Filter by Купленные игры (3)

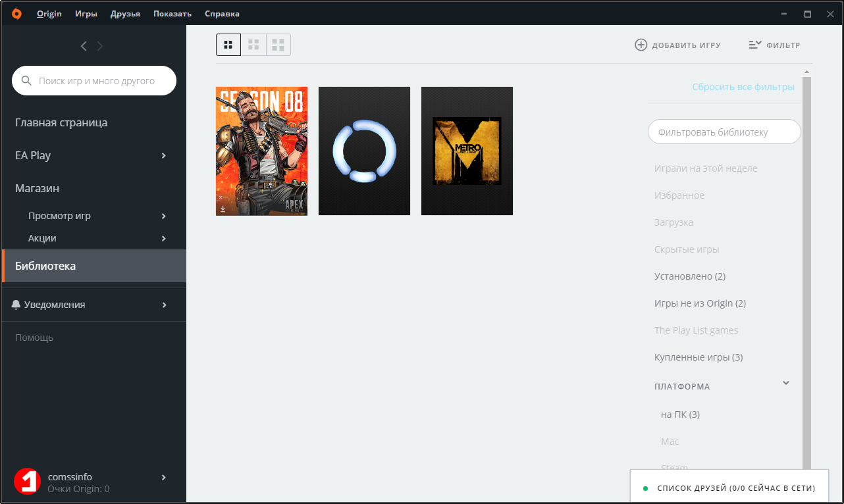tap(699, 357)
